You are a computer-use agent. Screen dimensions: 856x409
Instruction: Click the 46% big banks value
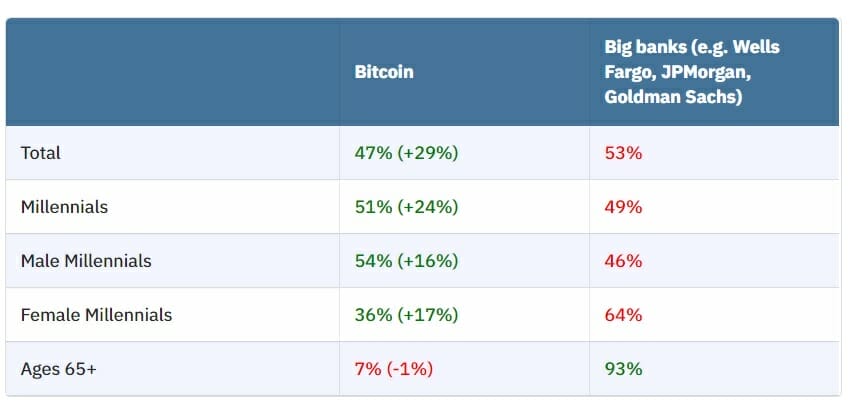click(x=623, y=261)
